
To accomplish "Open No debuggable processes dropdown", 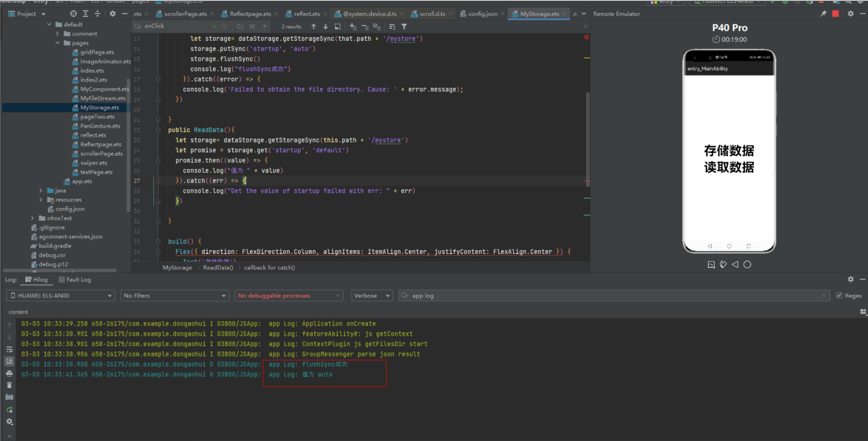I will [x=289, y=296].
